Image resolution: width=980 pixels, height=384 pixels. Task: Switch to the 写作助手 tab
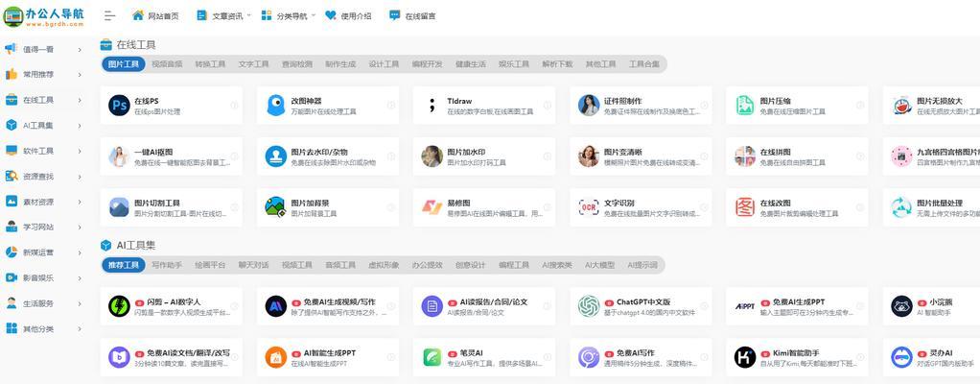tap(167, 265)
